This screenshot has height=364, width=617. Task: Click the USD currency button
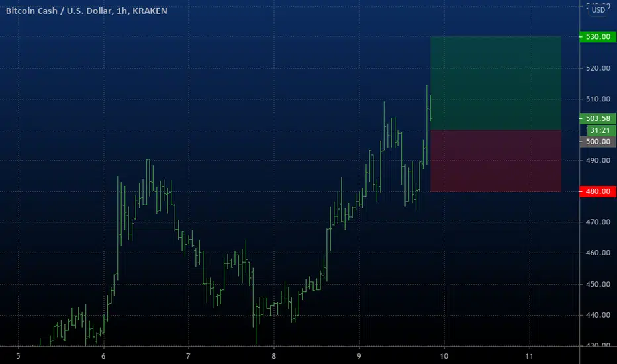[598, 10]
